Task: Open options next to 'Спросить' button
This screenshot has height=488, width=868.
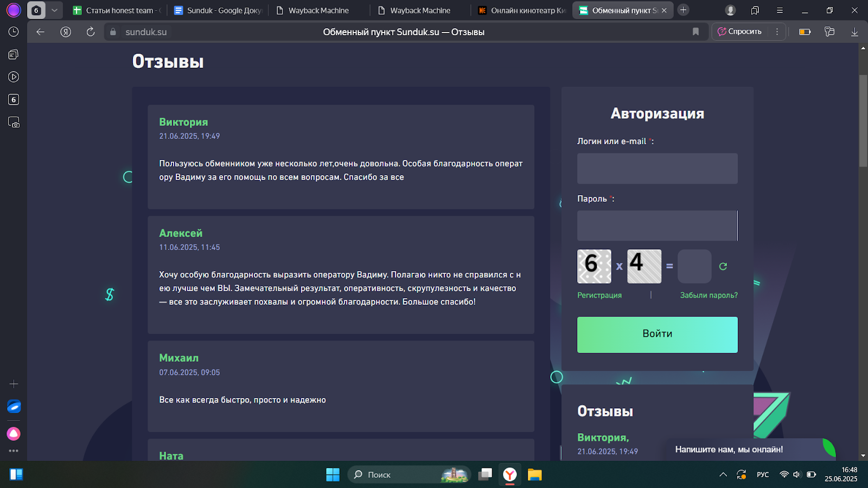Action: click(777, 32)
